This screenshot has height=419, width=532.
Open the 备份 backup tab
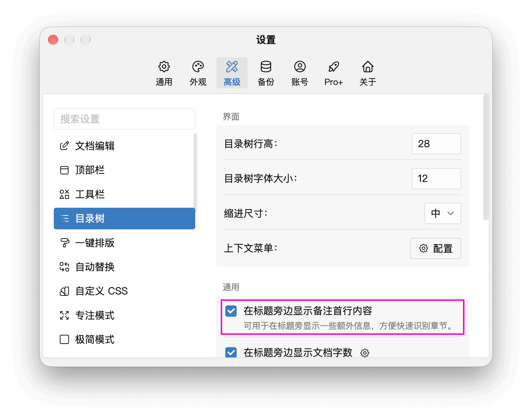pos(266,73)
